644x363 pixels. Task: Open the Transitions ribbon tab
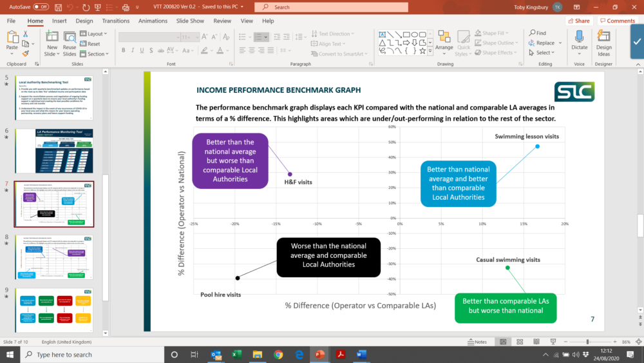pos(115,21)
